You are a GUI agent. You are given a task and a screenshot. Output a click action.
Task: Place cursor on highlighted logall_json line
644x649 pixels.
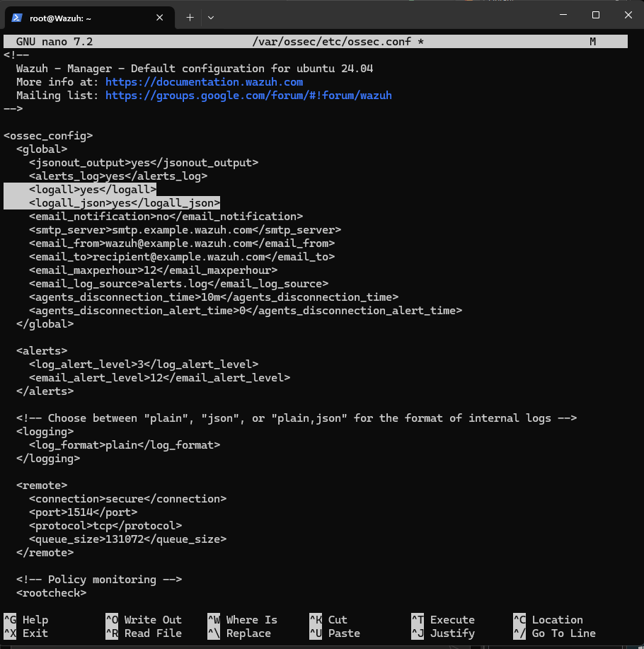tap(125, 203)
